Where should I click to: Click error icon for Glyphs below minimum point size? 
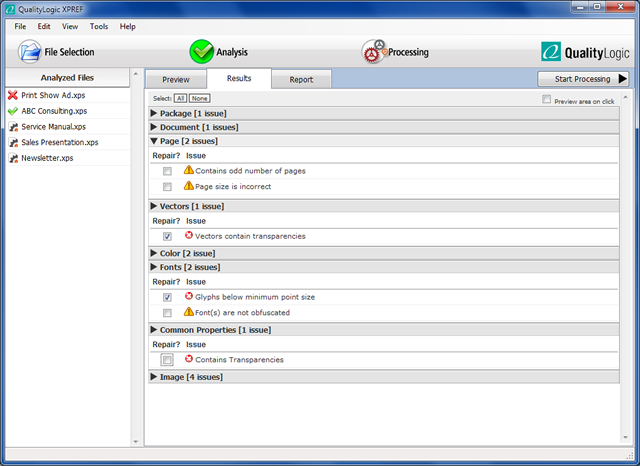tap(189, 296)
